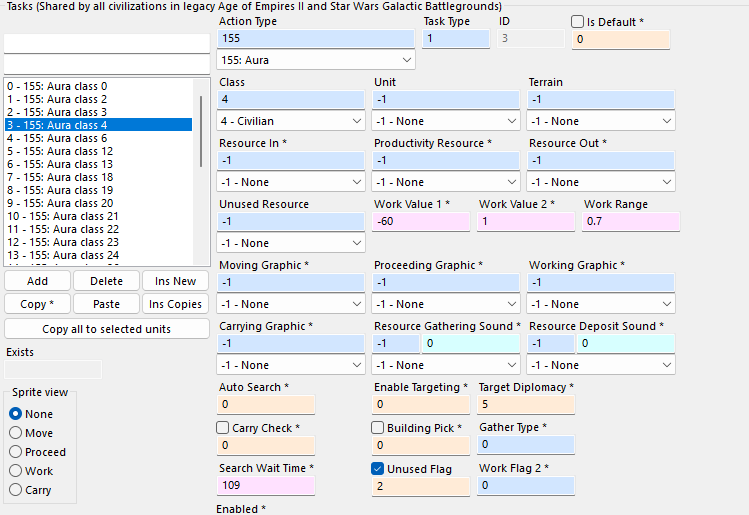Click the lower task search field

[107, 64]
